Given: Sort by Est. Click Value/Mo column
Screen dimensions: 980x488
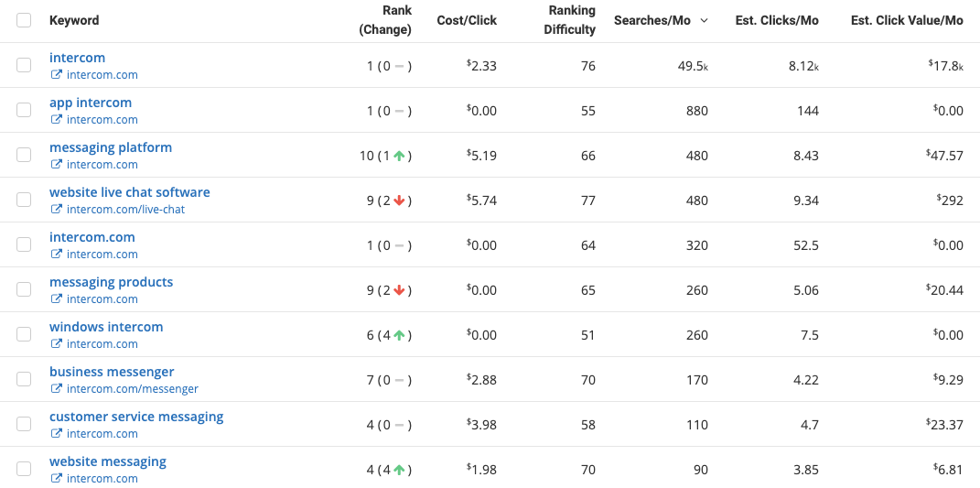Looking at the screenshot, I should pos(907,21).
